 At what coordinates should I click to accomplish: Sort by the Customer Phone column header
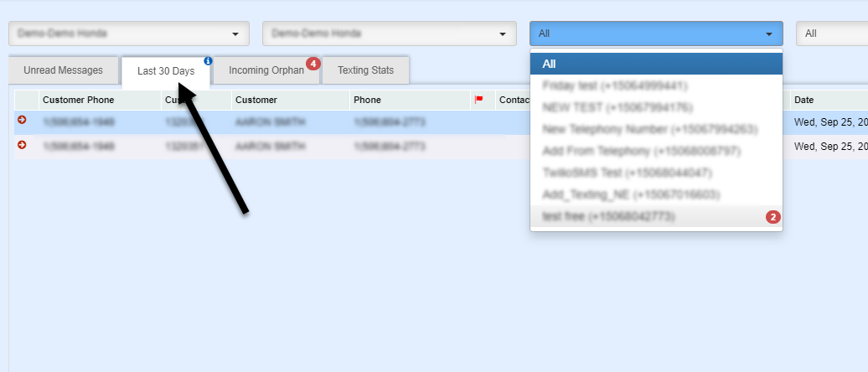pyautogui.click(x=78, y=100)
